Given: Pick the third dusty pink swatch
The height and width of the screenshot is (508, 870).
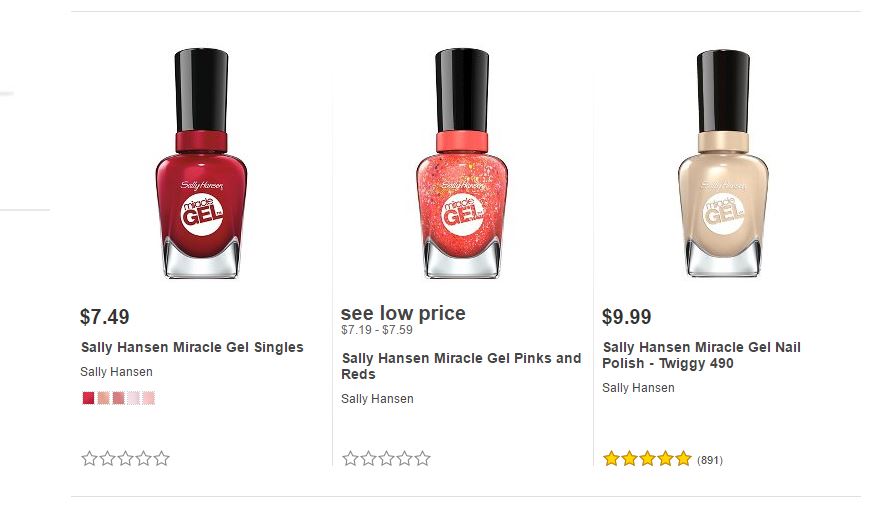Looking at the screenshot, I should tap(118, 398).
